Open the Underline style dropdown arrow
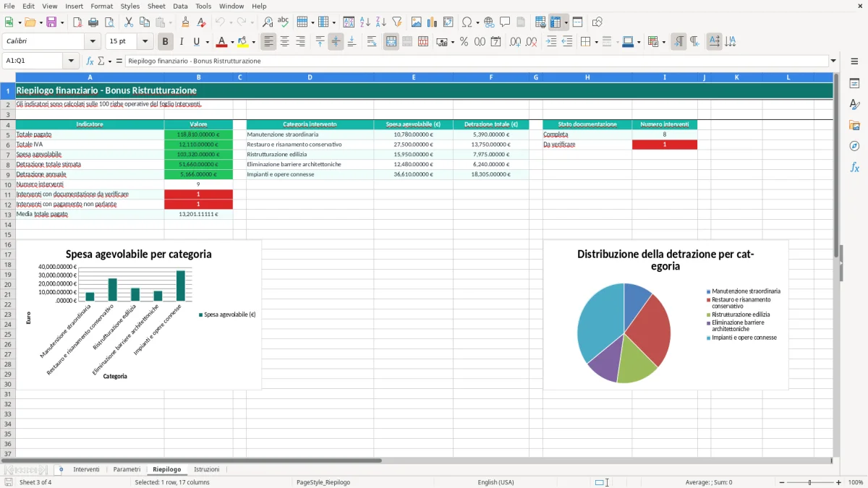This screenshot has width=868, height=488. point(208,42)
